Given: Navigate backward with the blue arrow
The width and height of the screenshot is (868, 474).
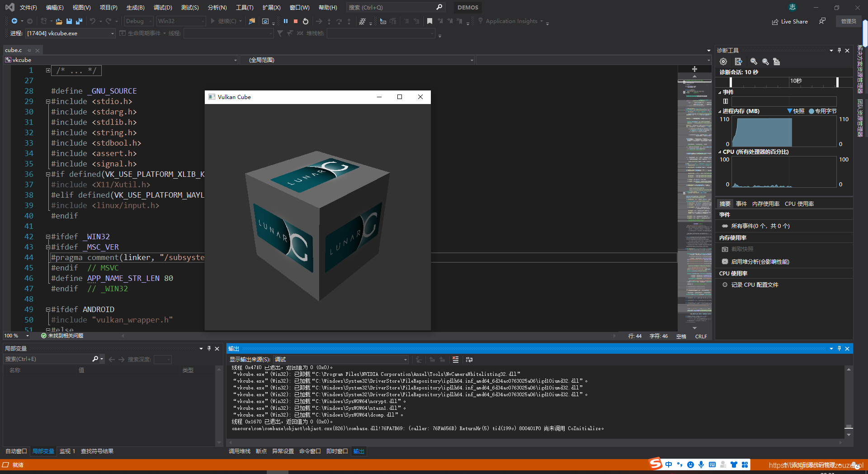Looking at the screenshot, I should click(x=14, y=21).
